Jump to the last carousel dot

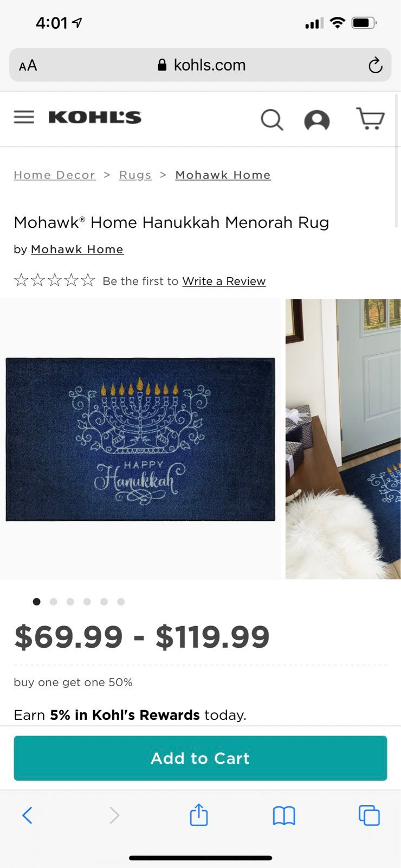point(121,602)
